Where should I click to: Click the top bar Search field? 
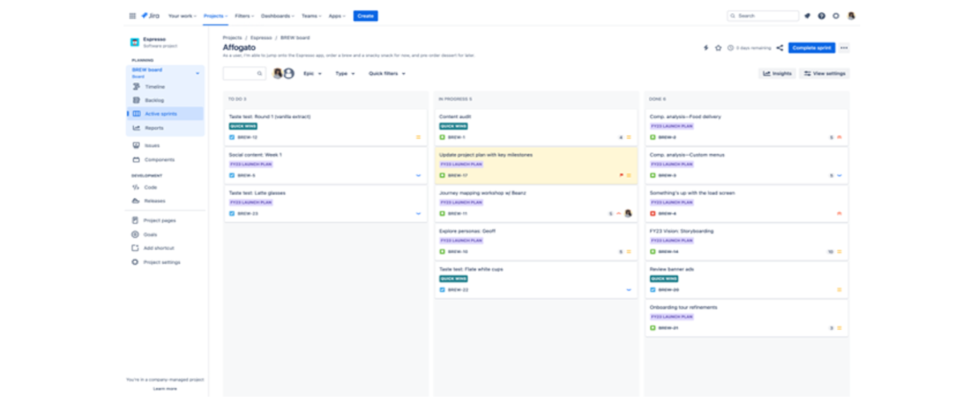pyautogui.click(x=763, y=16)
